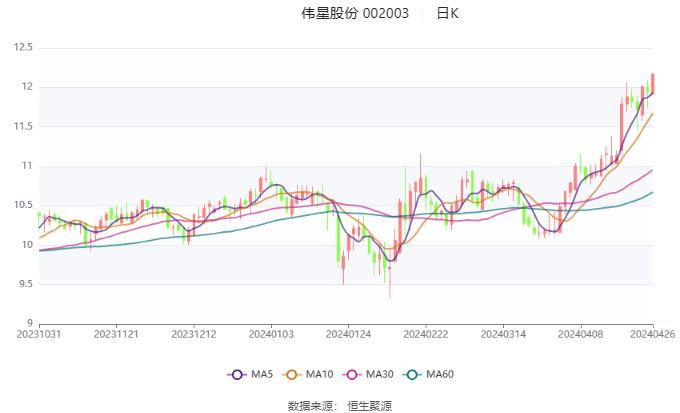The width and height of the screenshot is (680, 413).
Task: Click the 10.5 price axis label
Action: click(x=23, y=205)
